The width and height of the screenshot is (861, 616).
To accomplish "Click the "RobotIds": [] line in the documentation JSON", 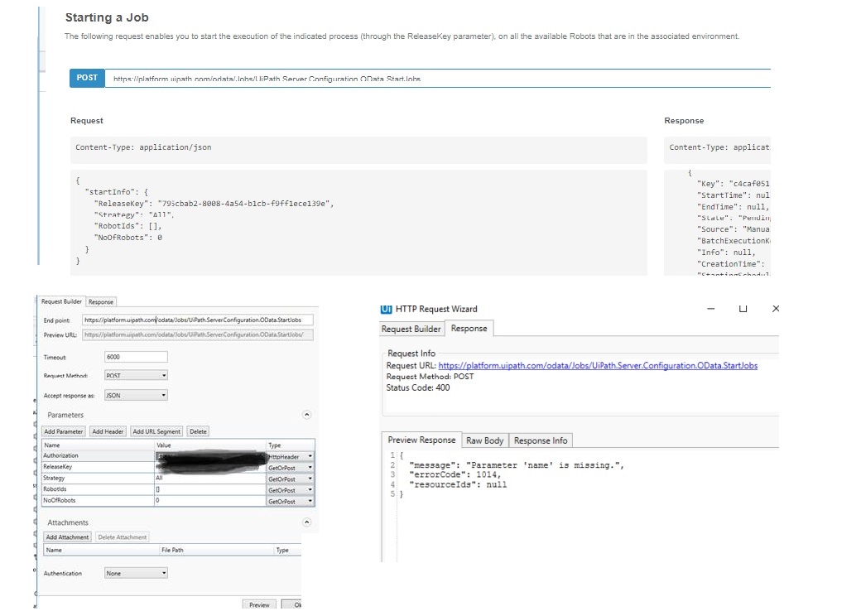I will pos(128,226).
